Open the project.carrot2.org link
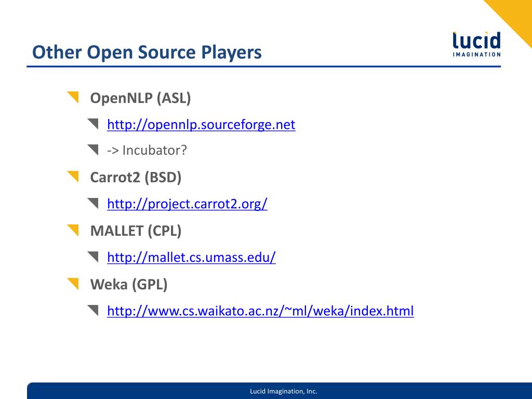 187,204
